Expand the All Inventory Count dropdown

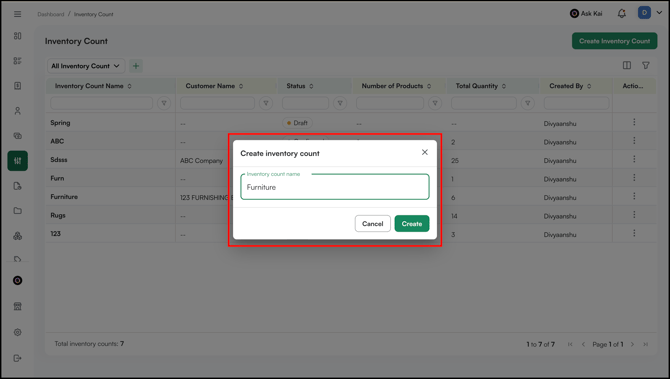(85, 66)
